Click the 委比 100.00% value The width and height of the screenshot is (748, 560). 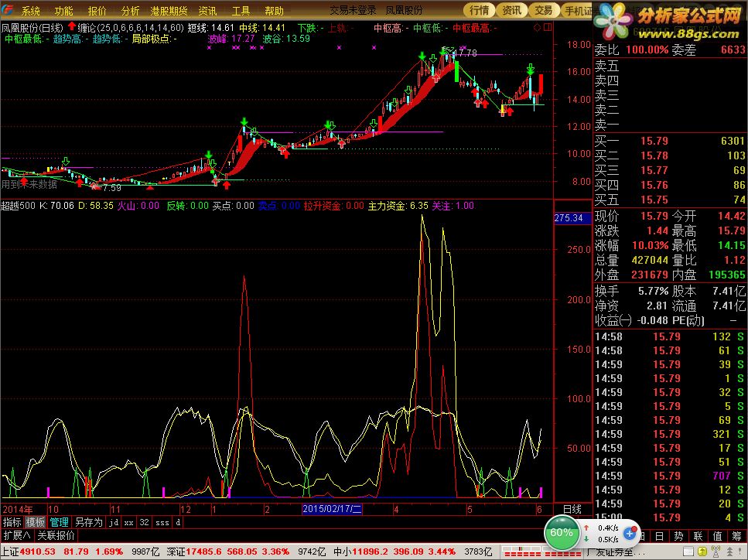pyautogui.click(x=647, y=50)
